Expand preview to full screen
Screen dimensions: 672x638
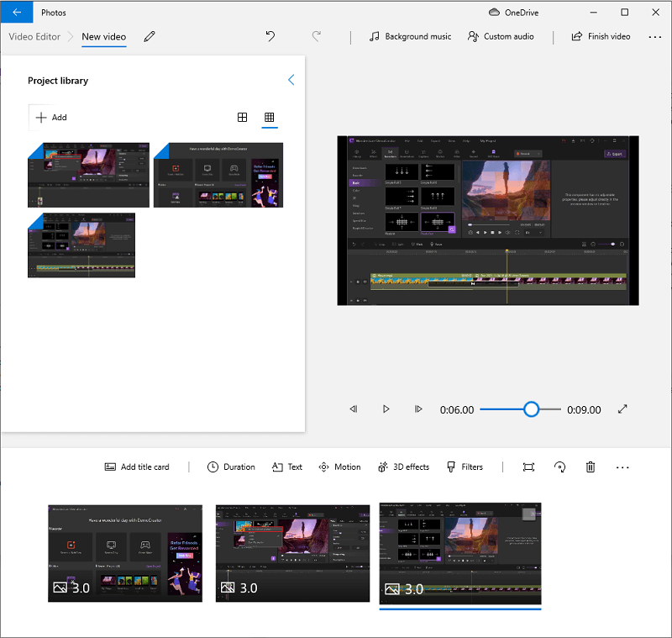622,409
